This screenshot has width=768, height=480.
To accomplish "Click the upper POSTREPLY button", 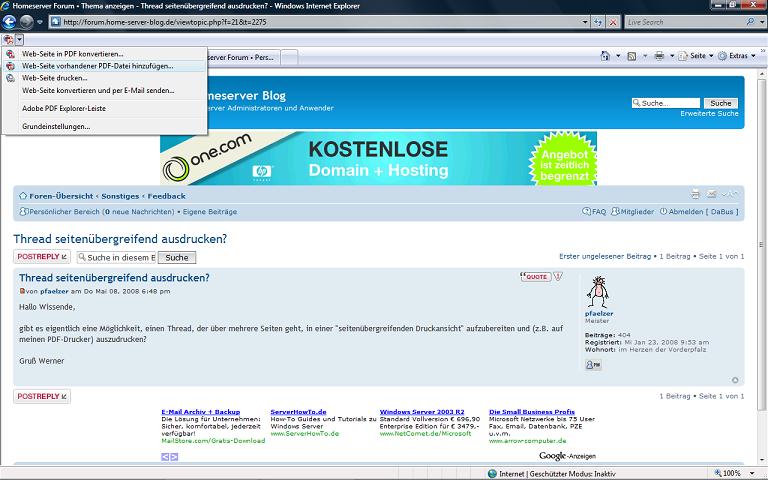I will click(x=42, y=257).
